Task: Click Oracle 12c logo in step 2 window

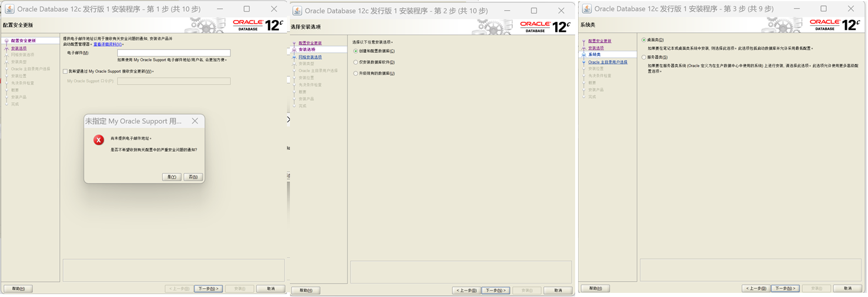Action: tap(545, 26)
